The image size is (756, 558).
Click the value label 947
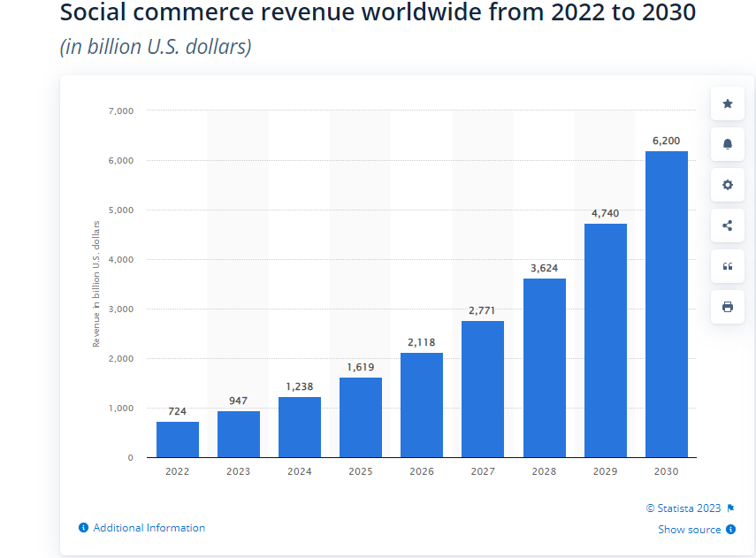click(238, 401)
